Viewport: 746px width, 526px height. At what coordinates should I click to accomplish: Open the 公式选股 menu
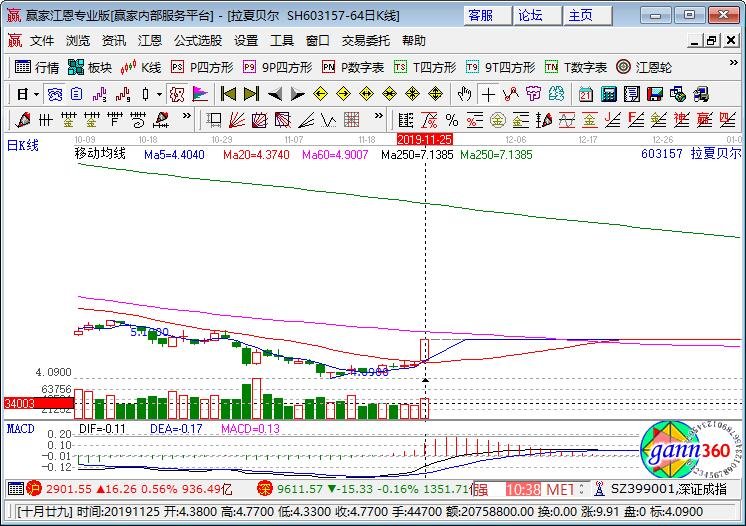coord(198,41)
